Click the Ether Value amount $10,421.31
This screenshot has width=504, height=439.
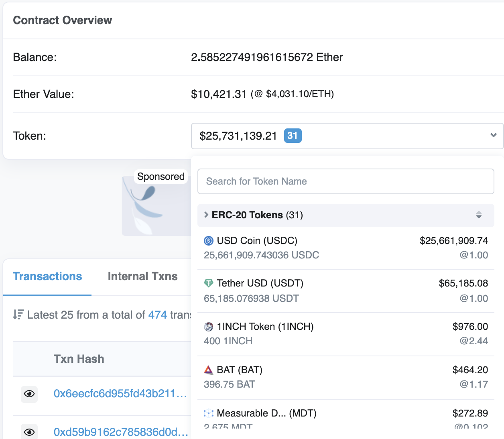(219, 94)
